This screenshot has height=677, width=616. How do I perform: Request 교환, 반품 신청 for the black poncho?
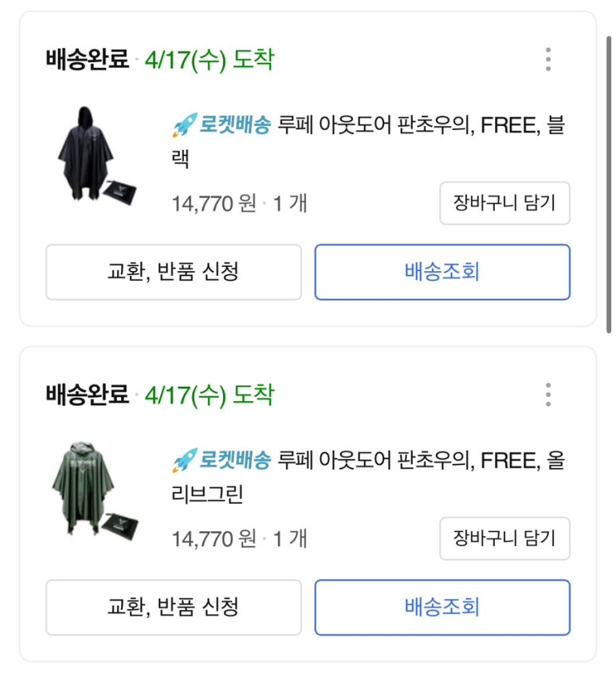[173, 272]
